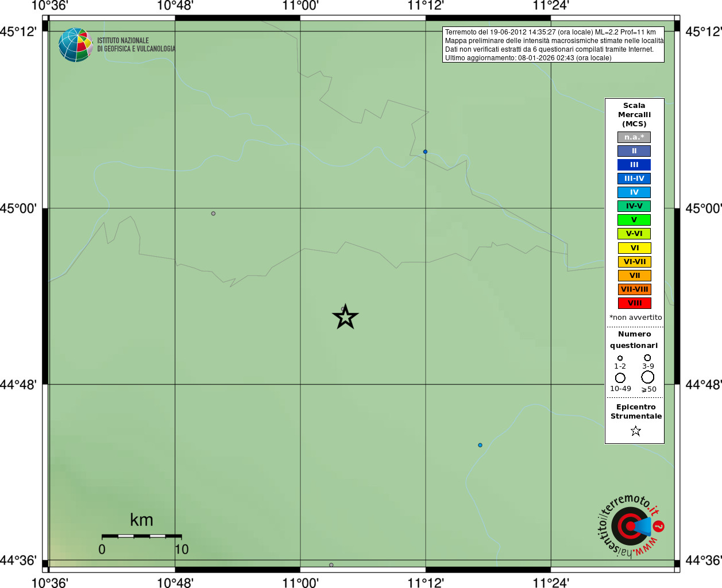Viewport: 722px width, 588px height.
Task: Click the 10-49 questionnaires circle symbol
Action: click(620, 378)
